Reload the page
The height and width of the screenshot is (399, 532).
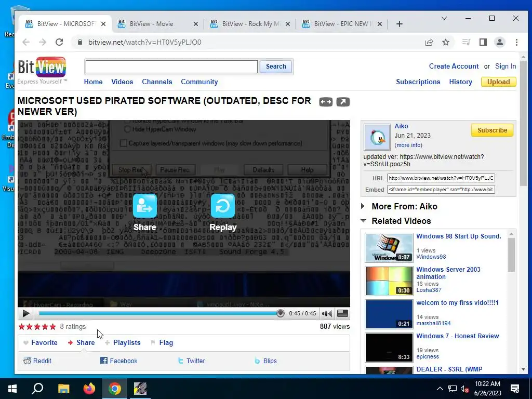(59, 42)
